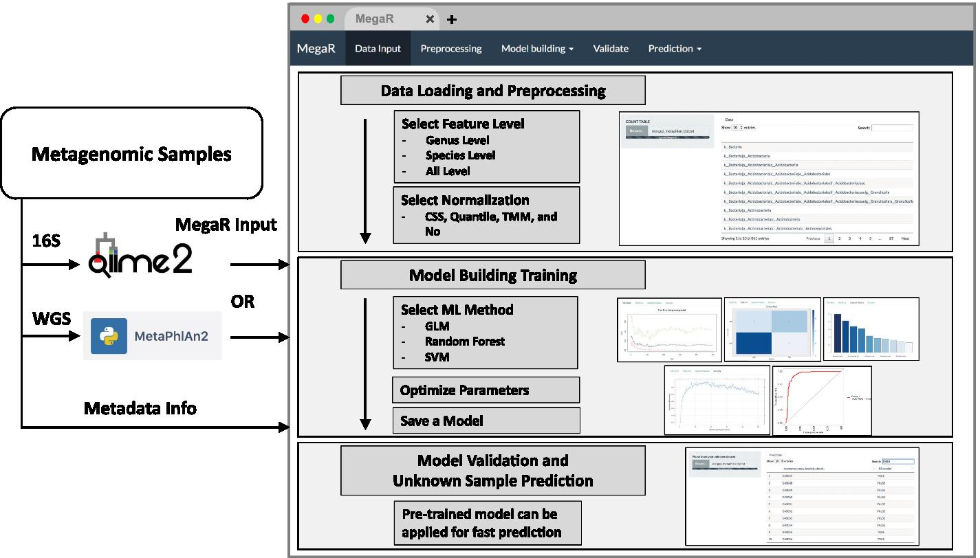The height and width of the screenshot is (558, 980).
Task: Focus the Search field of count table
Action: 892,128
